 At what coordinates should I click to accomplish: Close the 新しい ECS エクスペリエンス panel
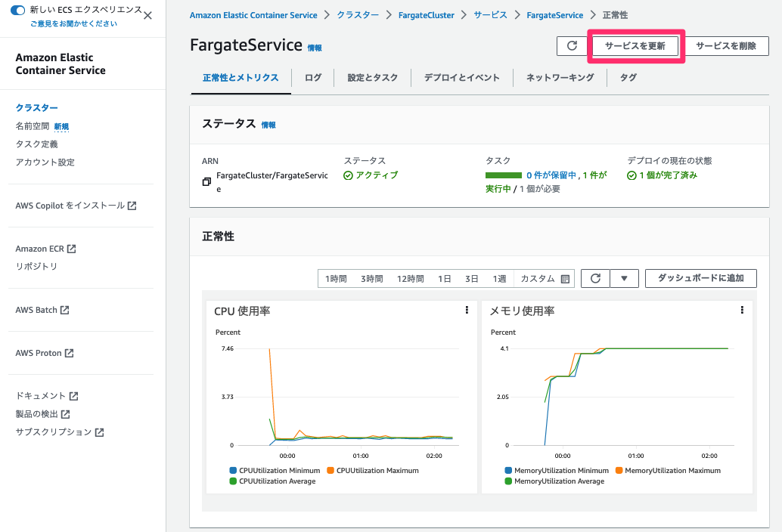point(147,14)
